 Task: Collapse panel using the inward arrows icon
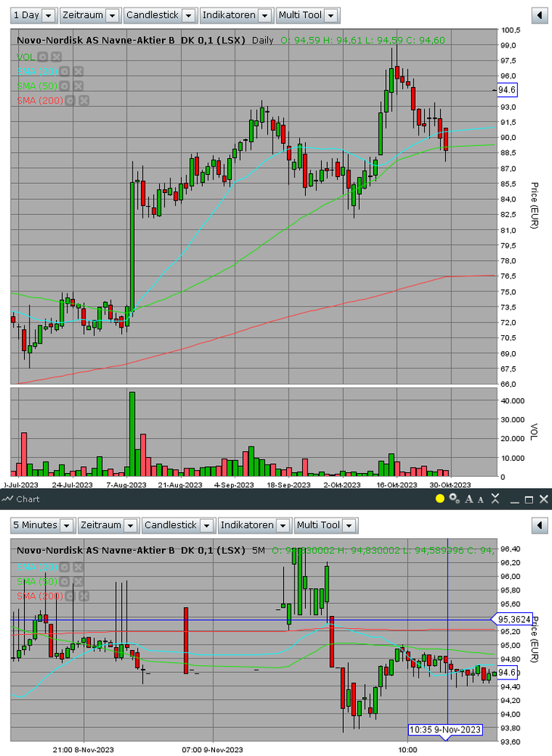click(495, 499)
